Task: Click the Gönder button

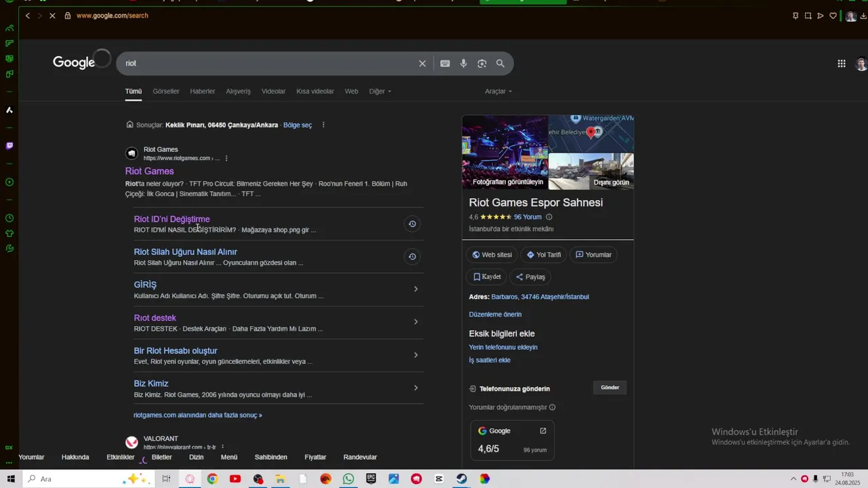Action: coord(610,388)
